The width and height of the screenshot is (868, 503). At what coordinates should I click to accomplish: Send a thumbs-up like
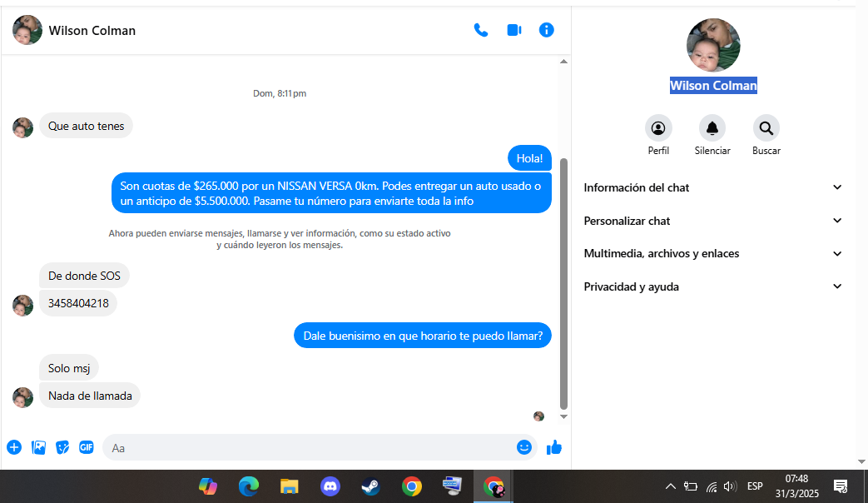[554, 447]
